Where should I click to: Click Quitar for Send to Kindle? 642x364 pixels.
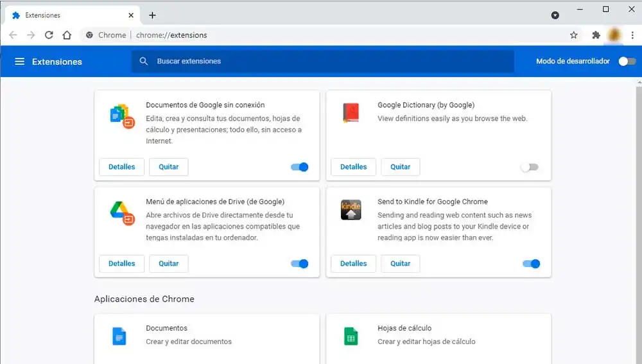click(x=401, y=264)
